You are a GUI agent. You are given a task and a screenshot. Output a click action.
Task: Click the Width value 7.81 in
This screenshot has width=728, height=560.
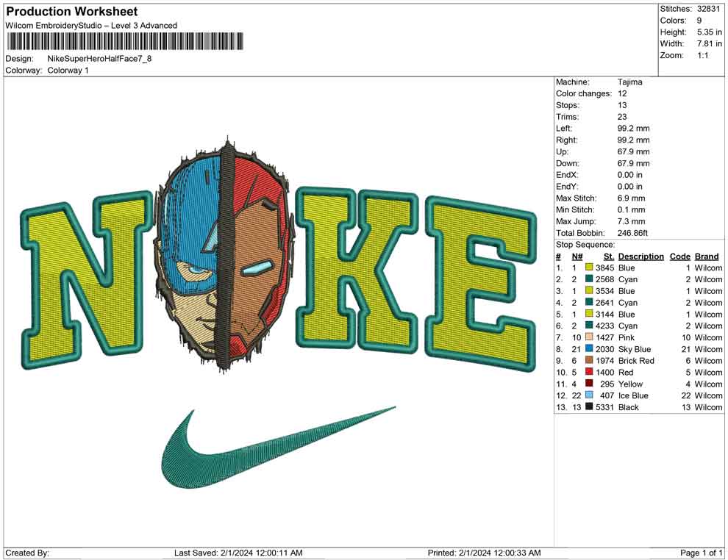click(709, 43)
